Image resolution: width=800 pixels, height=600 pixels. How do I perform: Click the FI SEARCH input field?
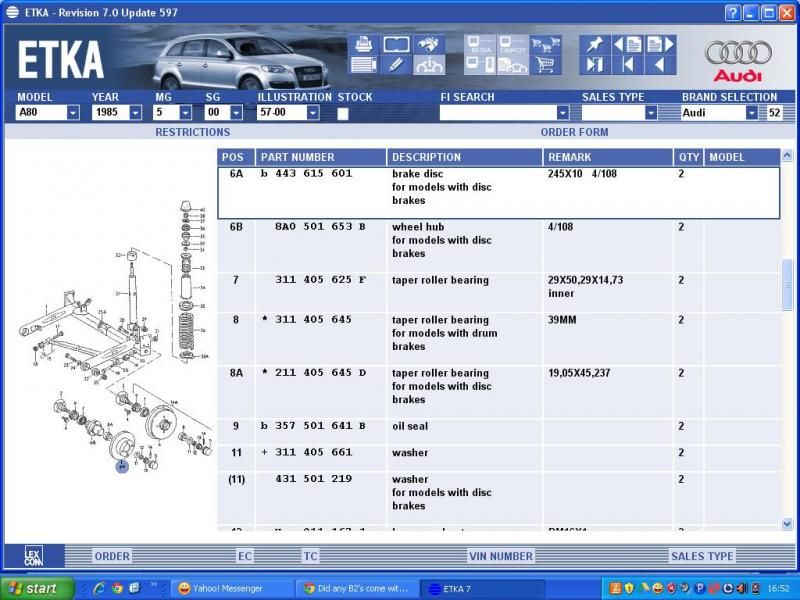click(x=498, y=113)
